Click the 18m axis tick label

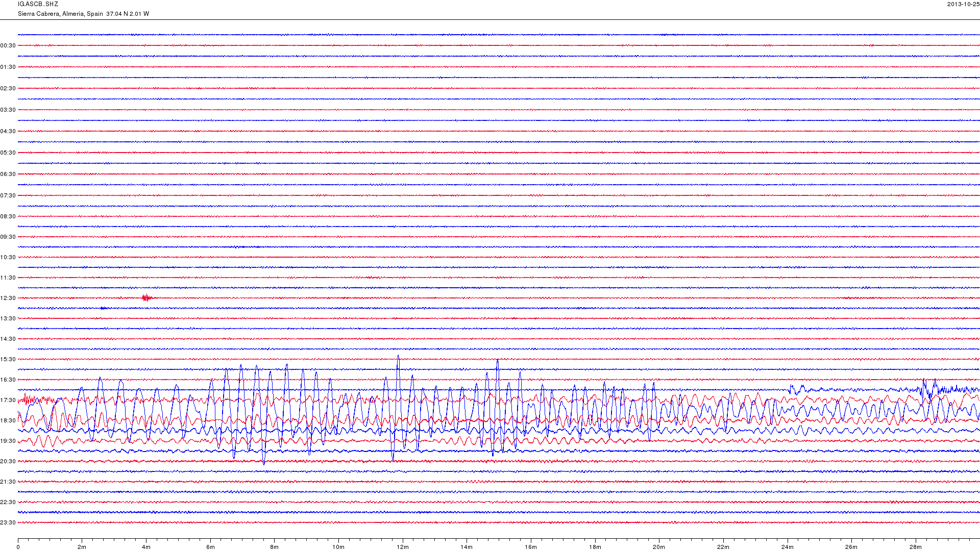click(x=595, y=547)
